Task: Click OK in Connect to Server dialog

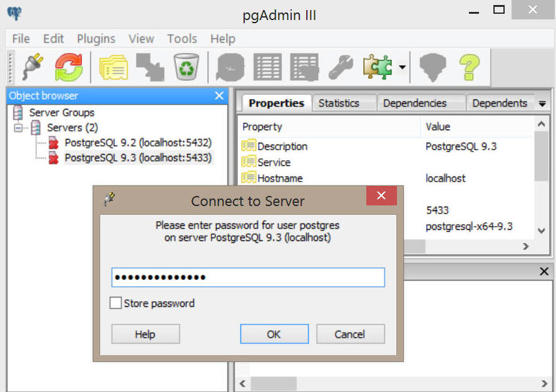Action: click(x=274, y=334)
